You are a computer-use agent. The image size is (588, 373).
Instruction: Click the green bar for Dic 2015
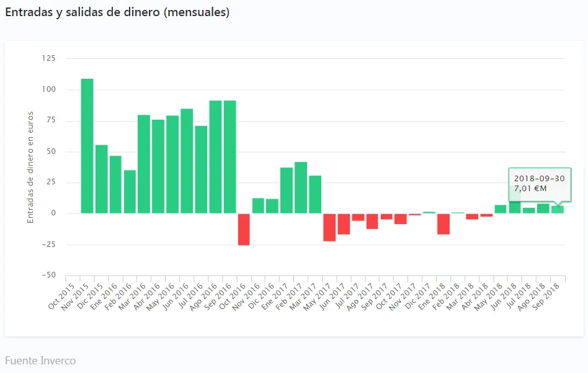coord(102,179)
